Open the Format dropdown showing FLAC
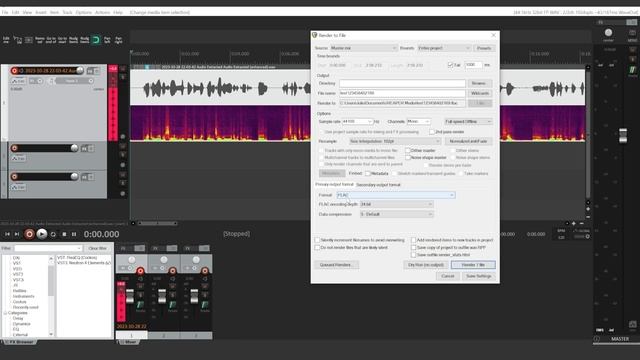 click(396, 195)
